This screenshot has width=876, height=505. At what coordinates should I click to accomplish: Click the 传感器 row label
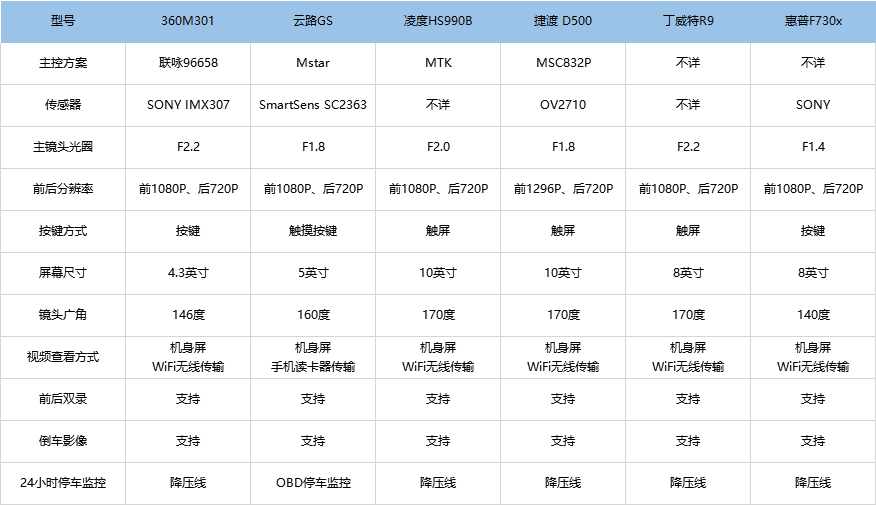(63, 105)
